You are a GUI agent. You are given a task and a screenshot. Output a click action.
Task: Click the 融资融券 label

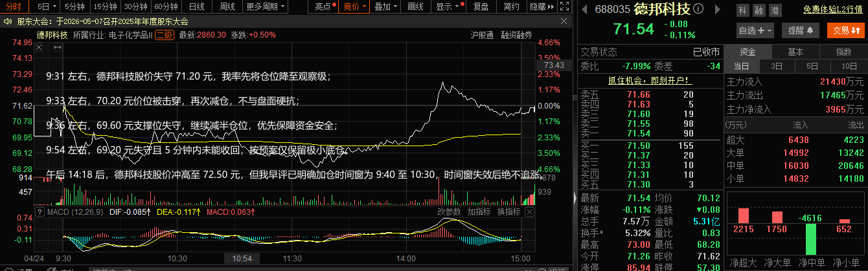coord(516,34)
